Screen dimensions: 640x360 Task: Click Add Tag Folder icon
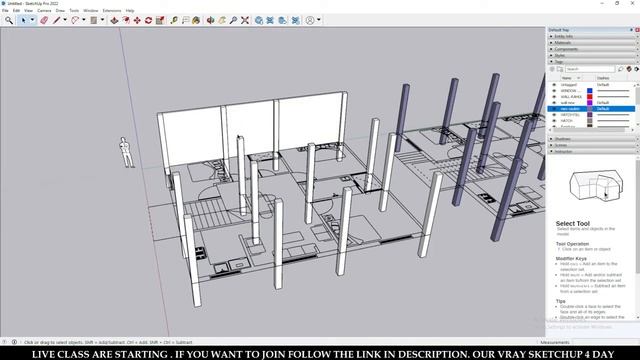coord(560,69)
